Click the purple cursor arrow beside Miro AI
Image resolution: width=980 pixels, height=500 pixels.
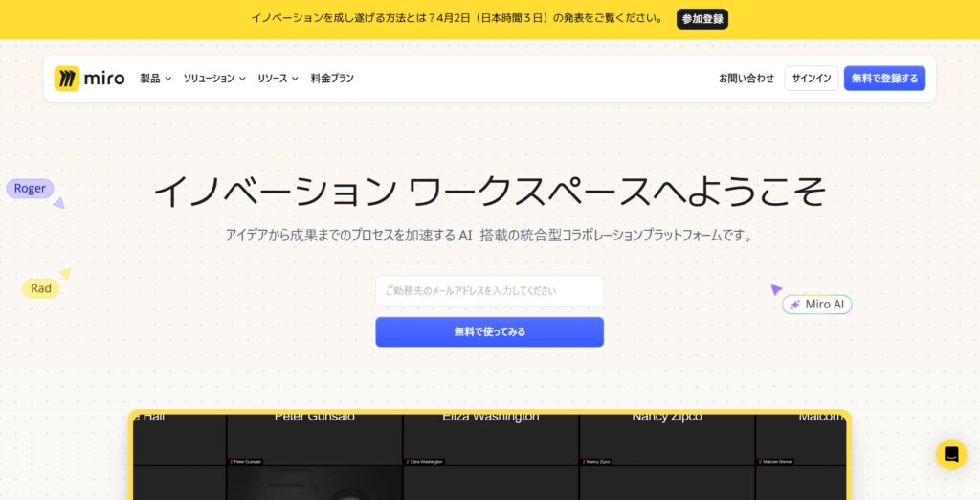coord(776,289)
